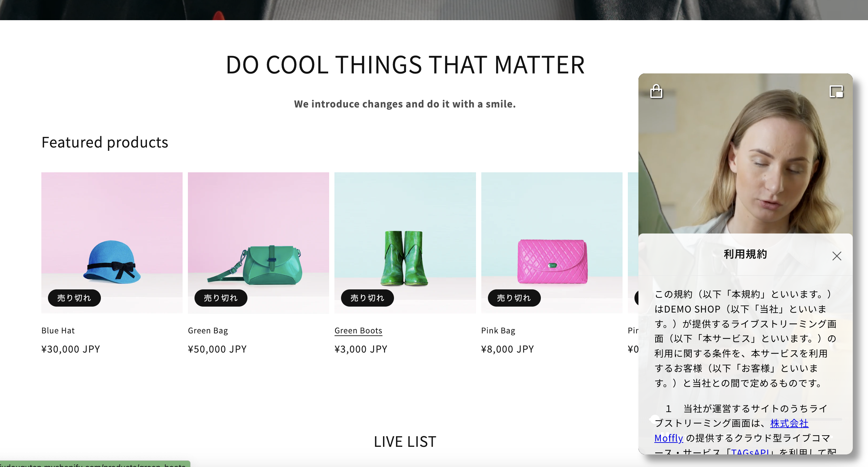868x467 pixels.
Task: Click the Green Bag product name
Action: pos(208,330)
